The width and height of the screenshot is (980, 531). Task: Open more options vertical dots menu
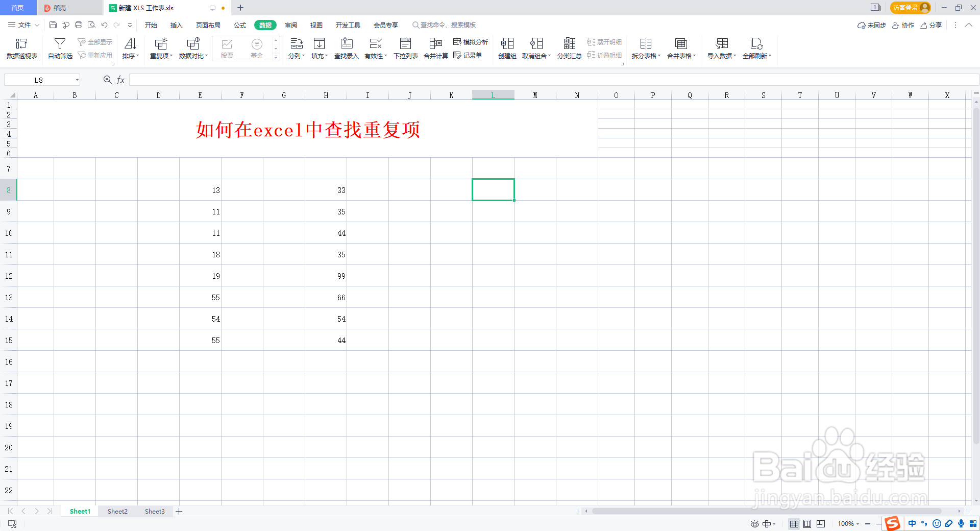(x=955, y=25)
